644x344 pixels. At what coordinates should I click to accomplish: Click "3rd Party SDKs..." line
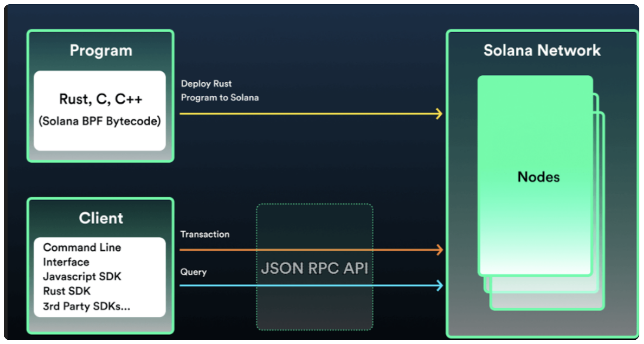(86, 307)
